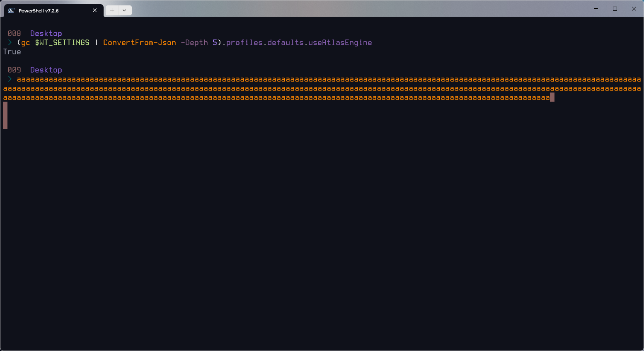644x351 pixels.
Task: Click the 'True' output text
Action: point(12,52)
